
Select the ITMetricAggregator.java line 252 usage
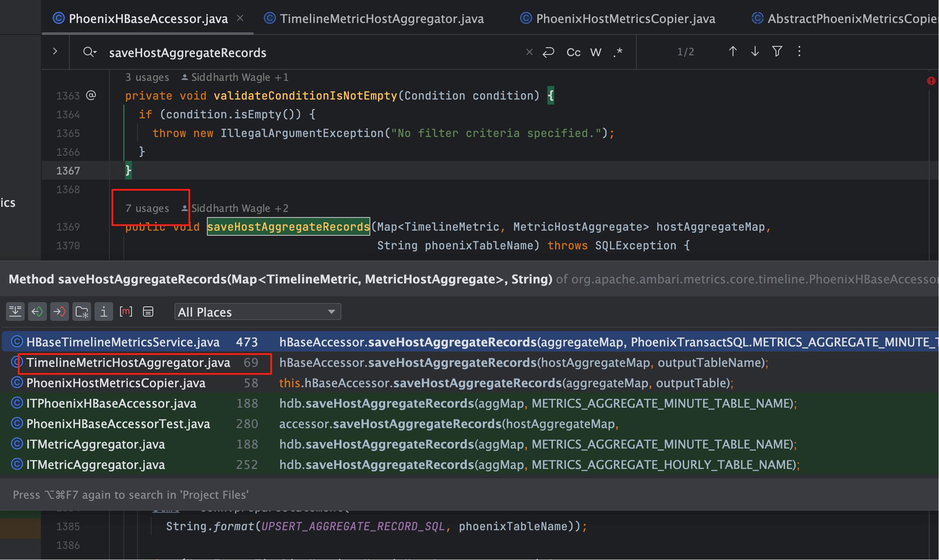[x=469, y=465]
